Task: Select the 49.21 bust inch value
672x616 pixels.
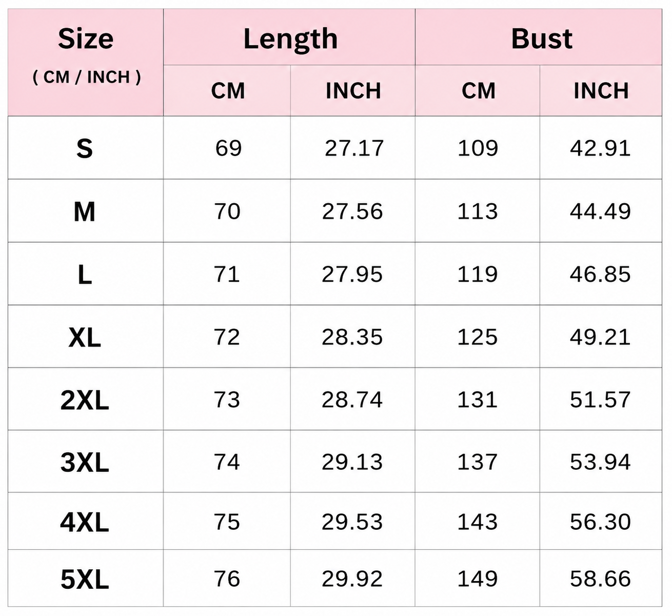Action: 600,337
